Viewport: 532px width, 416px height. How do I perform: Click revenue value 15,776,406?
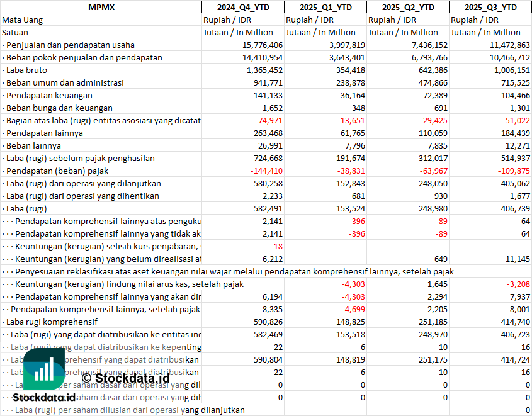point(263,45)
